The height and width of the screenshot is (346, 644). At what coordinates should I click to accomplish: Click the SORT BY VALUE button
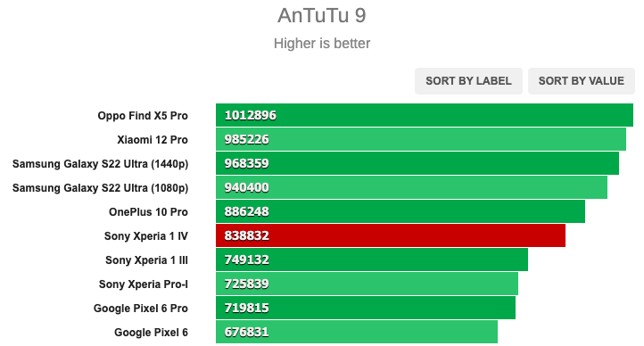pyautogui.click(x=582, y=81)
